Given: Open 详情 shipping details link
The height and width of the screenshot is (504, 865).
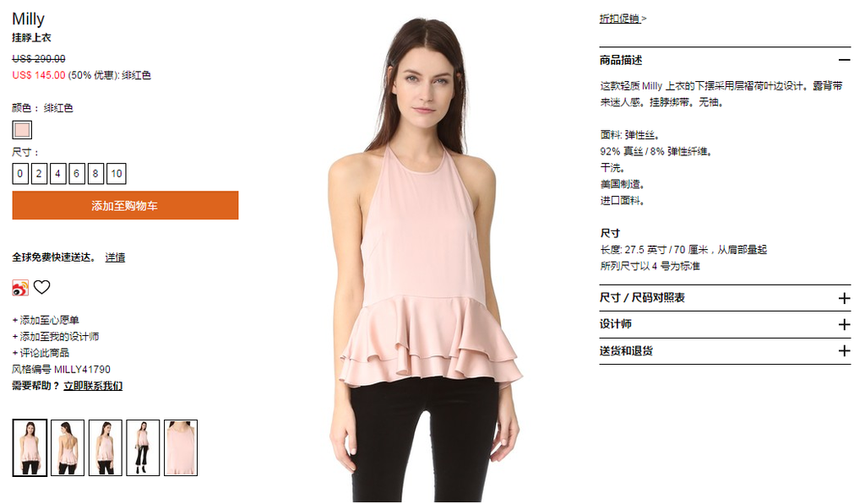Looking at the screenshot, I should (115, 257).
